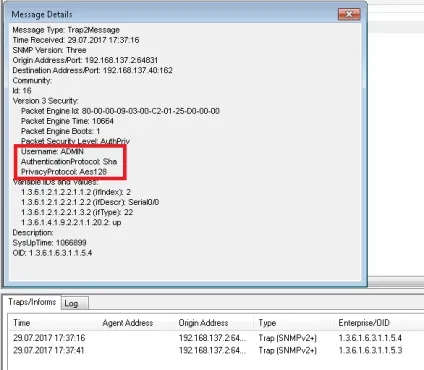Viewport: 424px width, 370px height.
Task: Click the ifType variable line with value 22
Action: pyautogui.click(x=77, y=212)
